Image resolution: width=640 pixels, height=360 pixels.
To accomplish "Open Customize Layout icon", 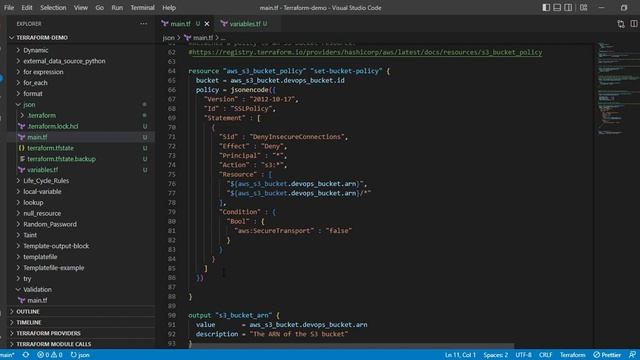I will 583,7.
